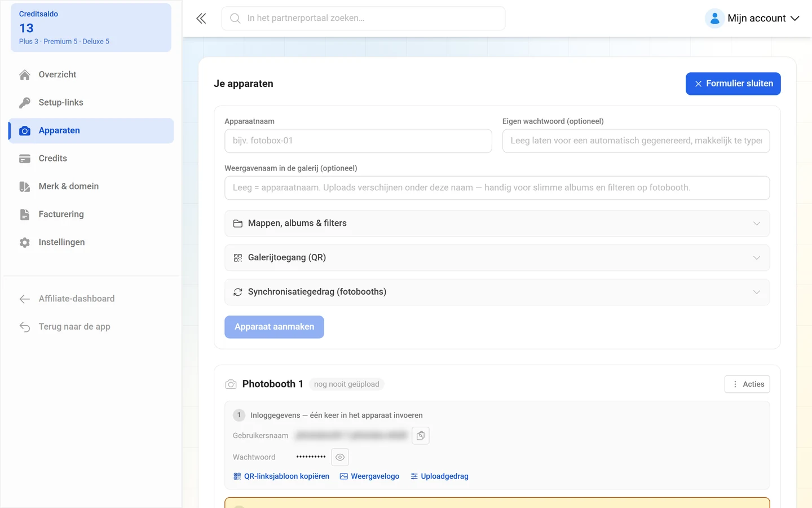Screen dimensions: 812x508
Task: Click the Creditsaldo card
Action: coord(91,28)
